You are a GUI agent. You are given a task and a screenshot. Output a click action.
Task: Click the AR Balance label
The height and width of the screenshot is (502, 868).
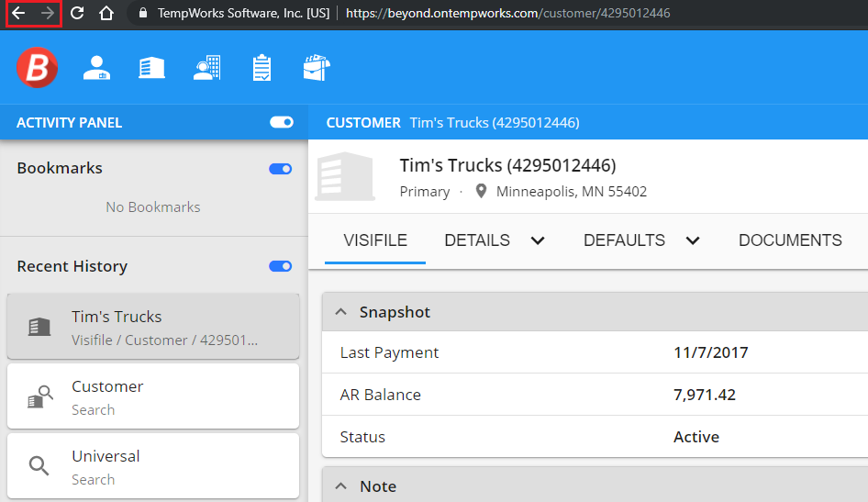pyautogui.click(x=380, y=395)
